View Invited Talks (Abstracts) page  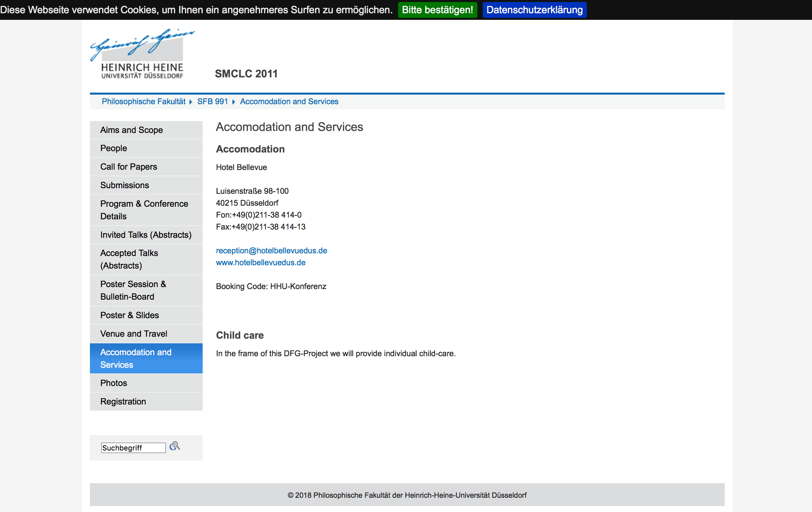[146, 235]
